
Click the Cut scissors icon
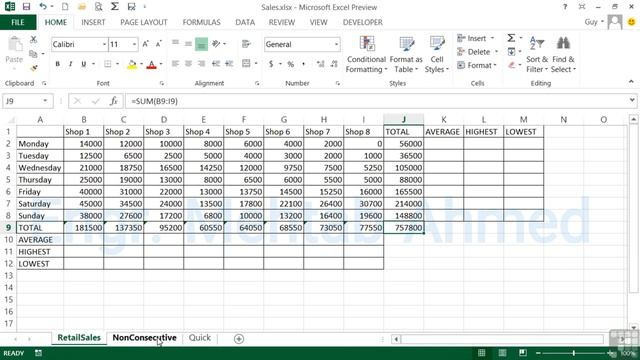point(33,39)
